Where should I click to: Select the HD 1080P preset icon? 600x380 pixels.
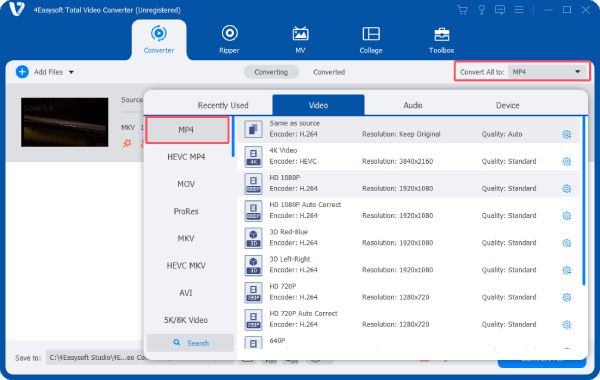(x=253, y=184)
